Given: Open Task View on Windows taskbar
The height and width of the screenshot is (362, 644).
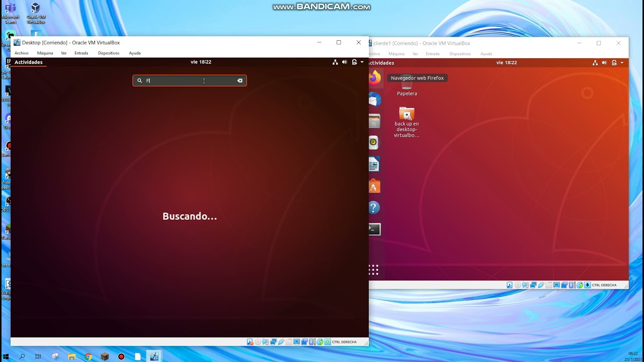Looking at the screenshot, I should coord(38,356).
